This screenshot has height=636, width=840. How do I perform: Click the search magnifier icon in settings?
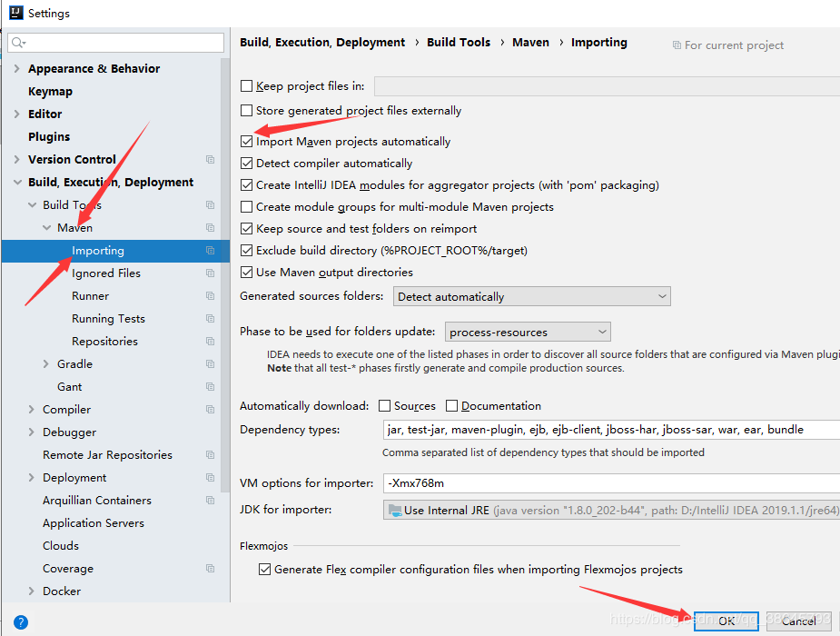point(18,43)
